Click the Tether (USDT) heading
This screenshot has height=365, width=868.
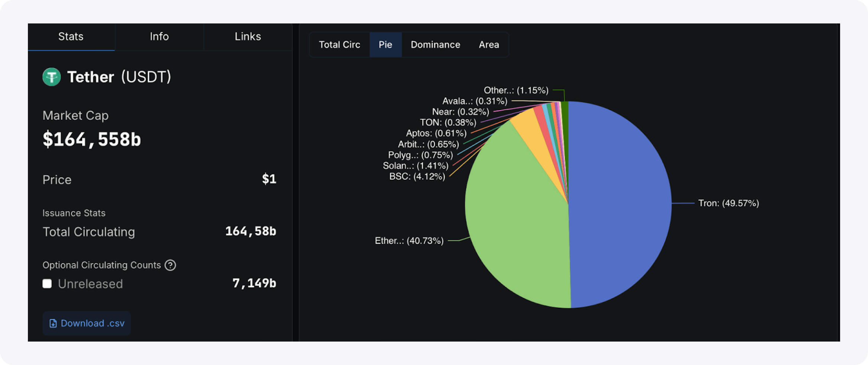[x=119, y=77]
